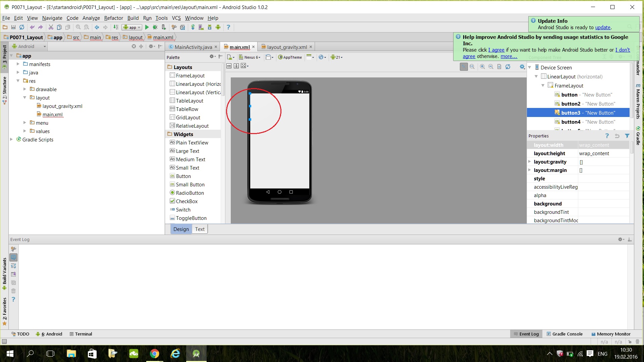
Task: Open Android project view dropdown
Action: (x=29, y=46)
